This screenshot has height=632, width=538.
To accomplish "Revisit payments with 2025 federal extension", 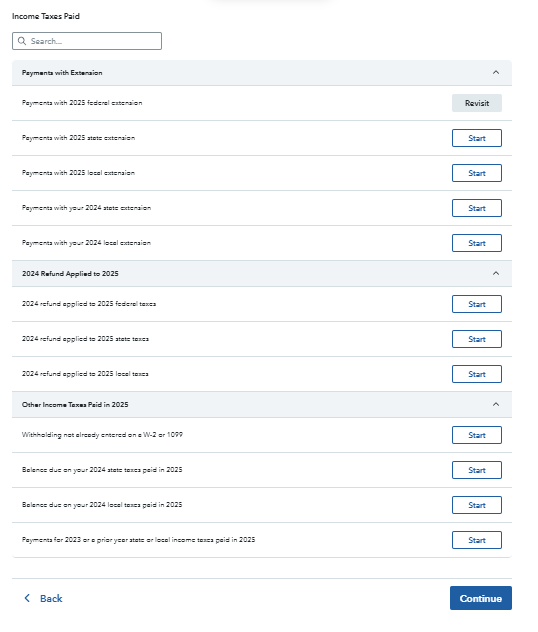I will pyautogui.click(x=477, y=103).
